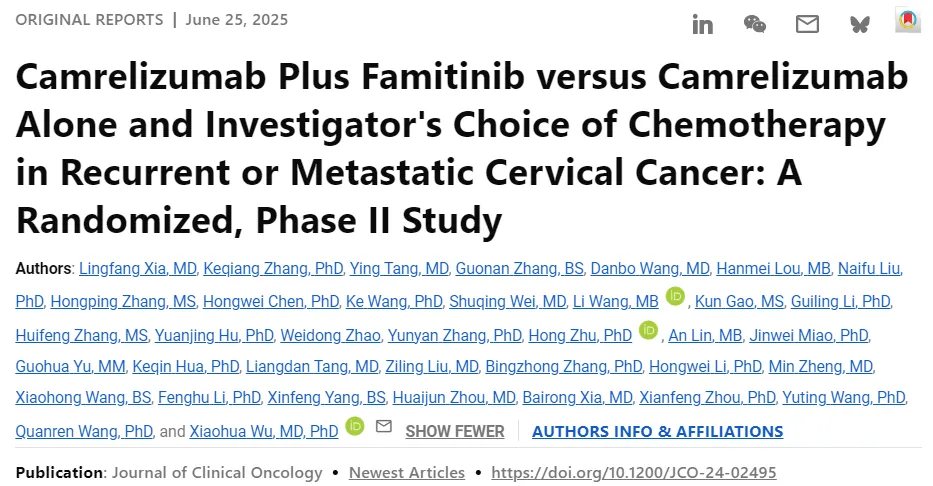The width and height of the screenshot is (933, 486).
Task: Click the colorful bookmark icon top right
Action: point(907,20)
